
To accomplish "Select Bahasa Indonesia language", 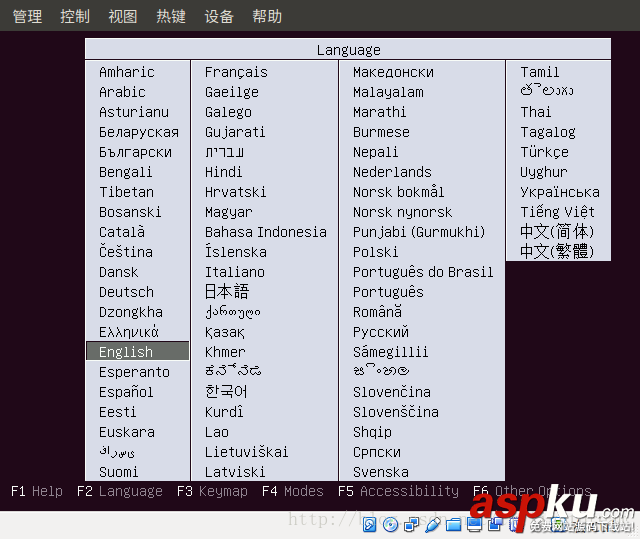I will coord(266,232).
